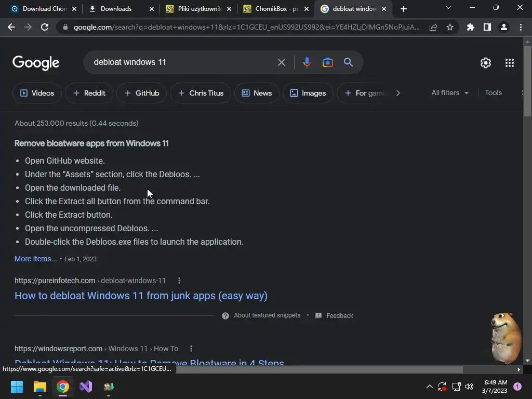Open the search Tools options
The image size is (532, 399).
[493, 92]
